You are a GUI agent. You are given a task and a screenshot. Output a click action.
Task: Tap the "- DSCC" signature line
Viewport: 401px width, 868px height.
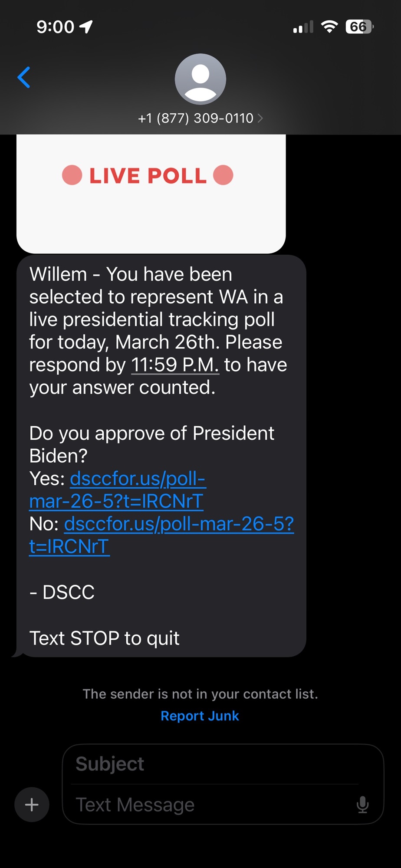[62, 592]
